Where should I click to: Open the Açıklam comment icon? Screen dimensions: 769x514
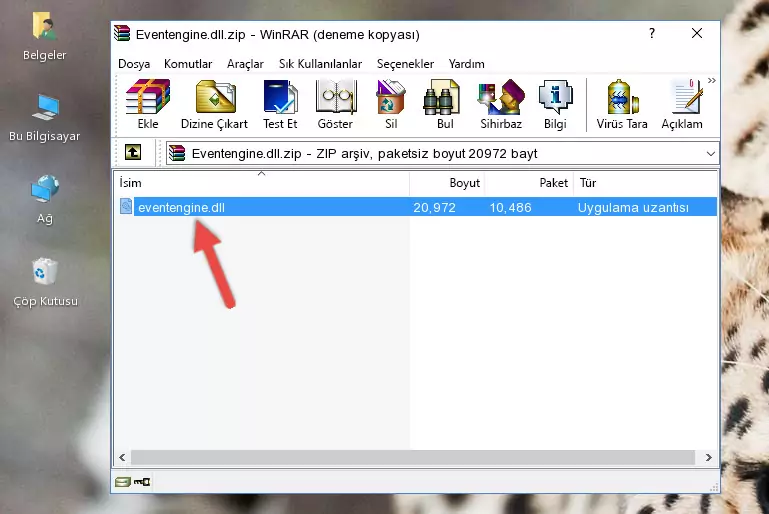coord(682,104)
